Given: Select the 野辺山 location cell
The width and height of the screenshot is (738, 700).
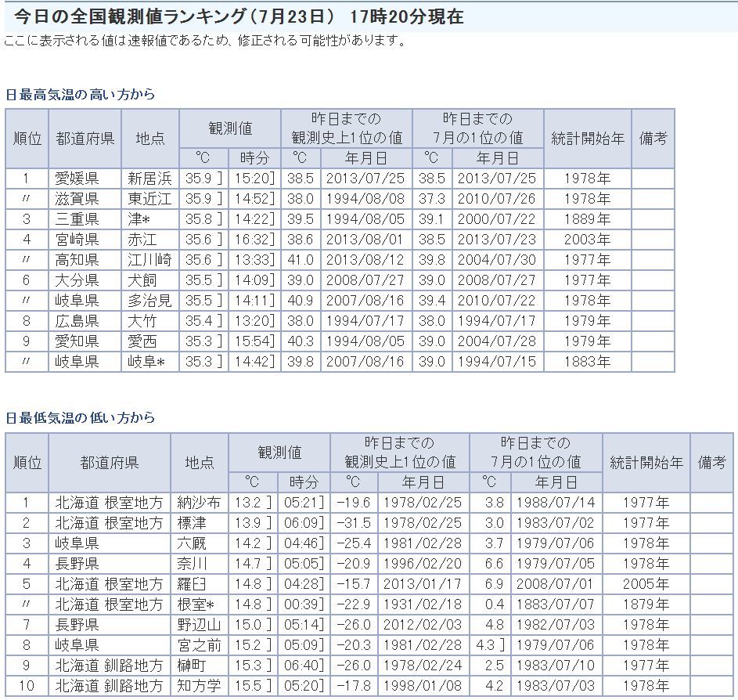Looking at the screenshot, I should [x=199, y=625].
